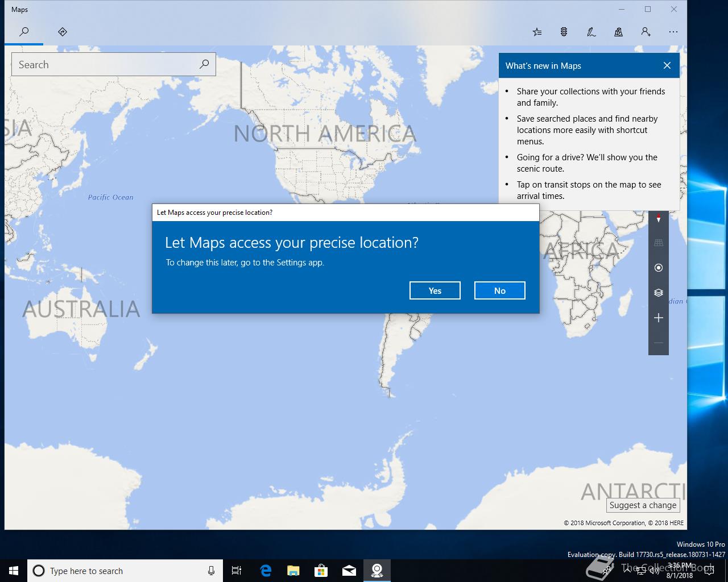728x582 pixels.
Task: Click 'Tap on transit stops' bullet text
Action: (589, 190)
